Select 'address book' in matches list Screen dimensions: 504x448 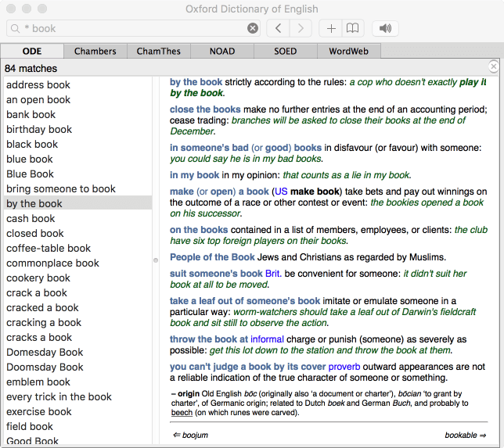click(x=77, y=84)
